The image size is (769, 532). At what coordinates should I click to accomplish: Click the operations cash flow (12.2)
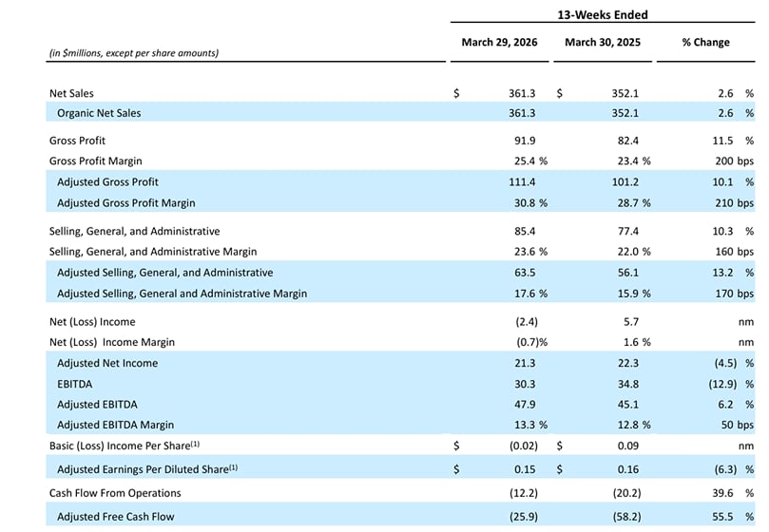point(524,493)
